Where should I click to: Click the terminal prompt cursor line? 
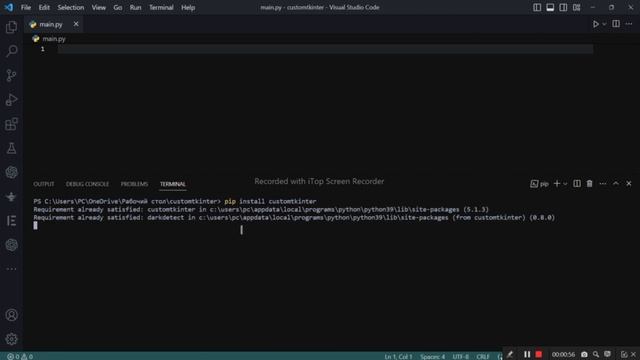point(36,226)
